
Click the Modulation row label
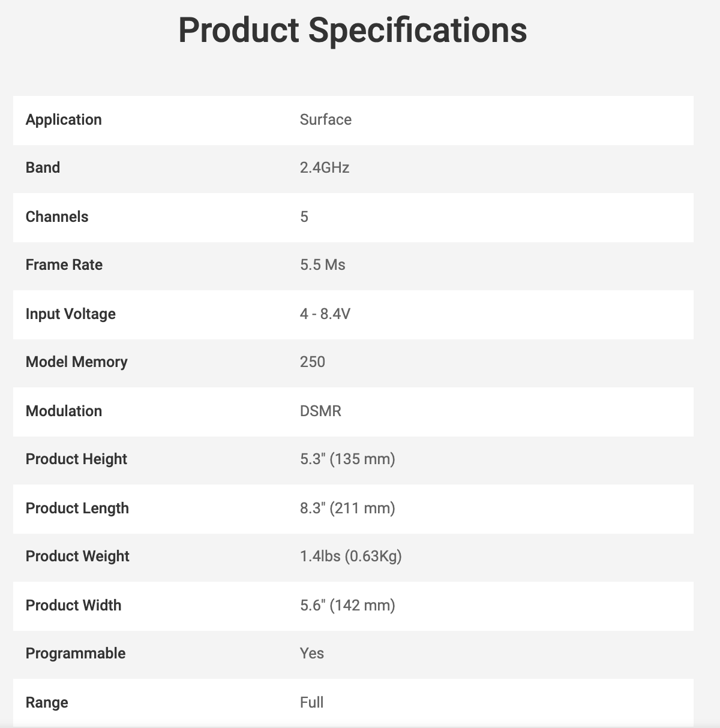(x=64, y=411)
